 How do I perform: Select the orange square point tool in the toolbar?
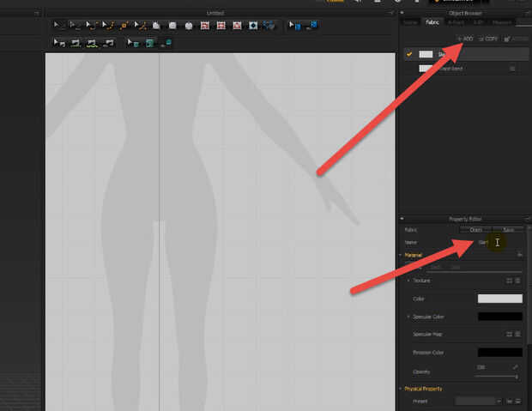pyautogui.click(x=125, y=26)
